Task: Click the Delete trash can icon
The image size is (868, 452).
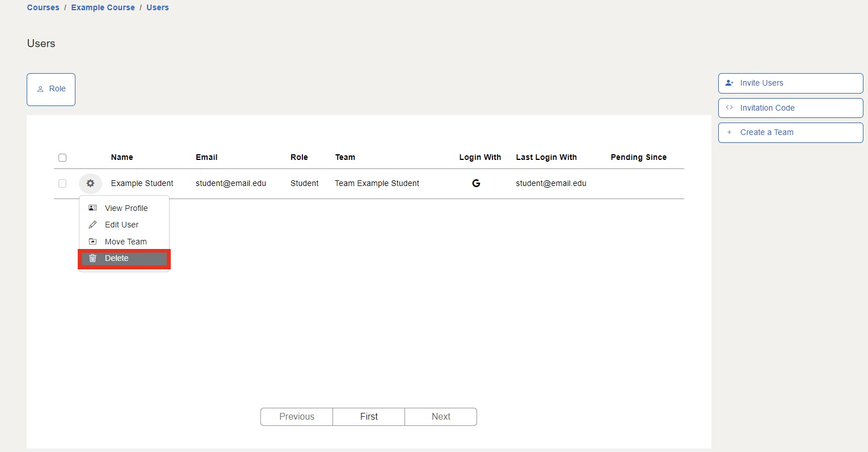Action: 93,258
